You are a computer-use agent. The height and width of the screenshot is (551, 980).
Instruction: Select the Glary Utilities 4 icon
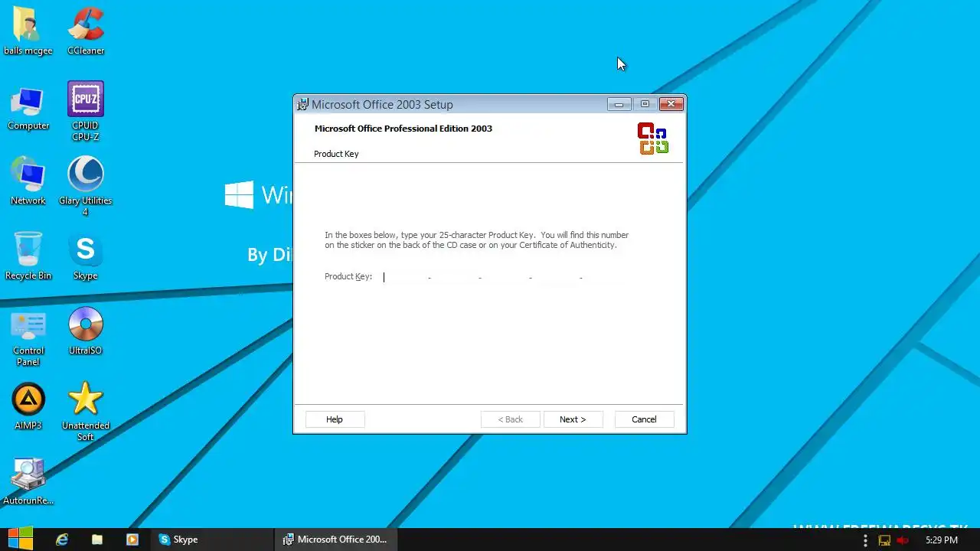pyautogui.click(x=86, y=186)
